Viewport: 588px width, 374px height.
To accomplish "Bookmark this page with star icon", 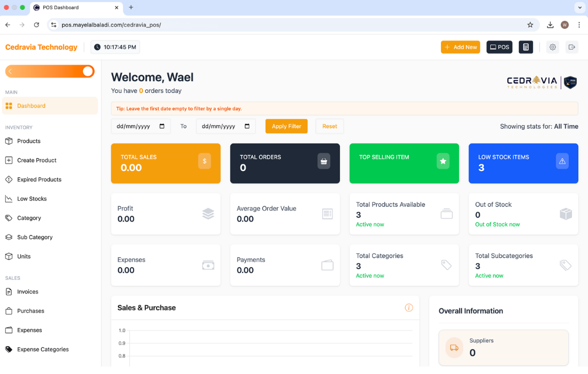I will pos(530,25).
